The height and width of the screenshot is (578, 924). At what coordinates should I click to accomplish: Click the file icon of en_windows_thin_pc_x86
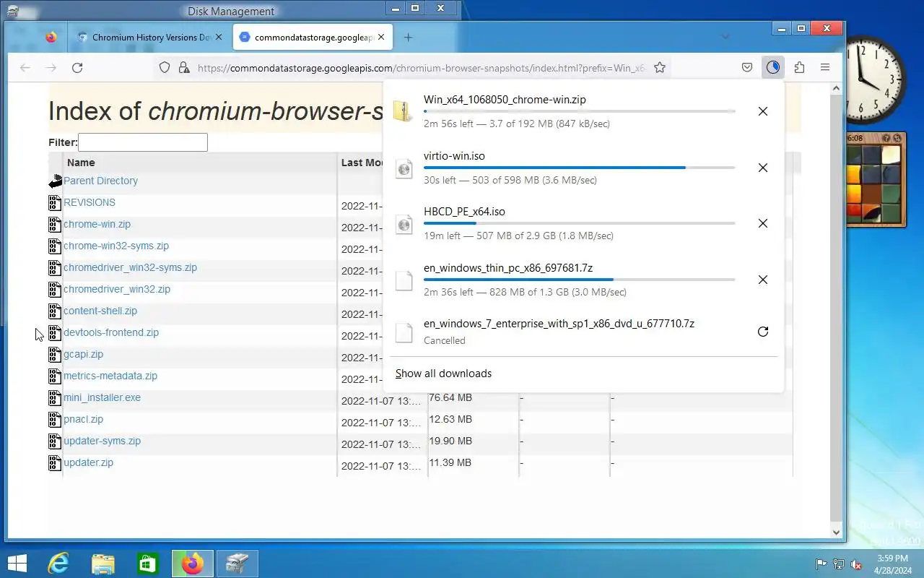[x=404, y=280]
